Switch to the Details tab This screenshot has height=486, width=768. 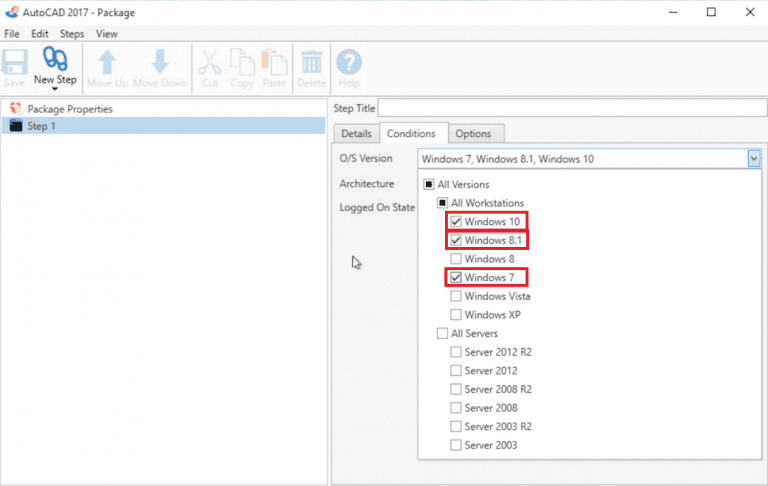pyautogui.click(x=357, y=134)
